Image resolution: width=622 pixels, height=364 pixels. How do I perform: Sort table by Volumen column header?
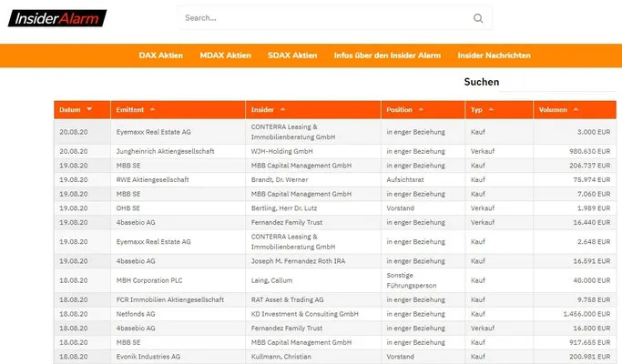pyautogui.click(x=575, y=110)
